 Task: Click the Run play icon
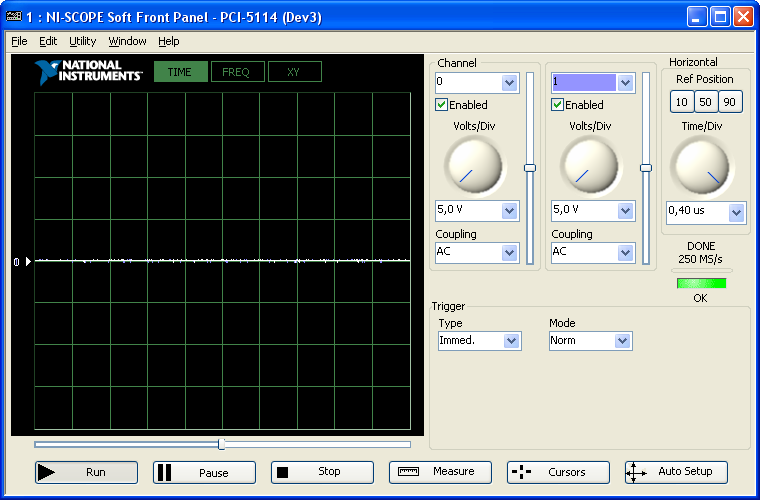tap(47, 472)
